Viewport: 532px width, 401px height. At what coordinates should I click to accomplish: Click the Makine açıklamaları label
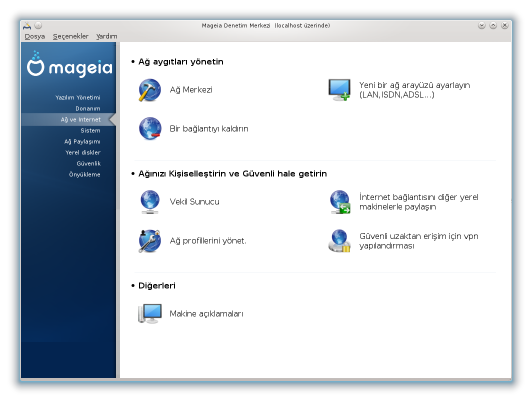pyautogui.click(x=206, y=314)
